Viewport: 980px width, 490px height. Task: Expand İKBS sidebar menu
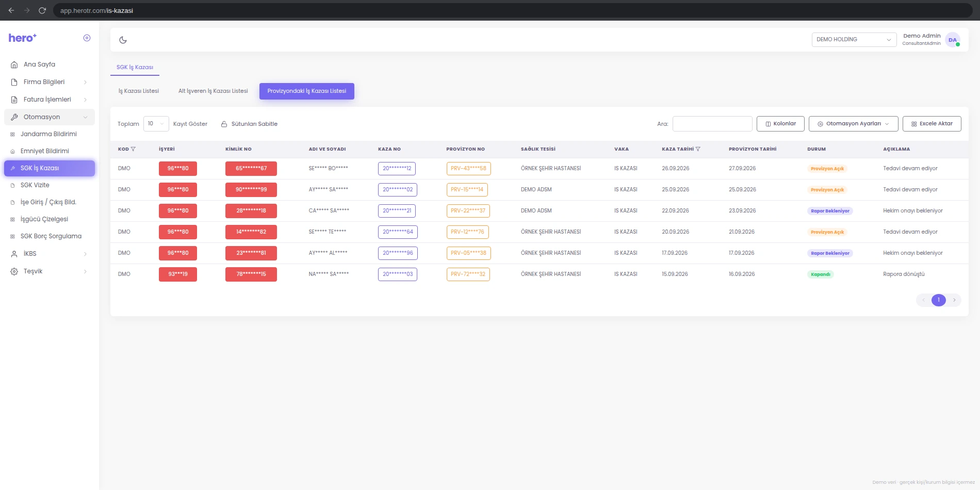(50, 254)
